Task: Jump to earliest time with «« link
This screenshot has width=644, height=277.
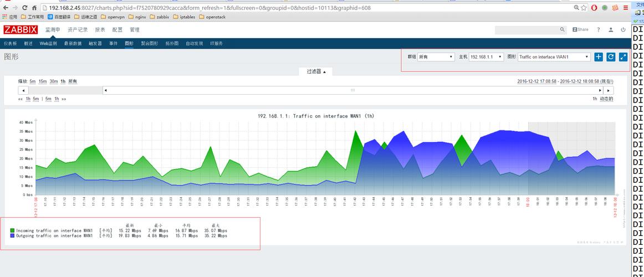Action: coord(21,99)
